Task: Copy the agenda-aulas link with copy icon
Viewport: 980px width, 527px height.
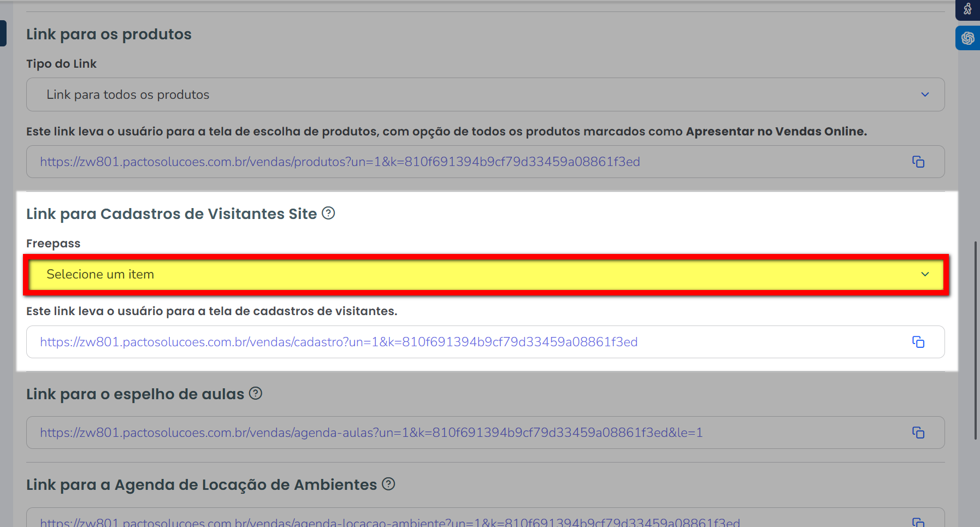Action: [x=918, y=433]
